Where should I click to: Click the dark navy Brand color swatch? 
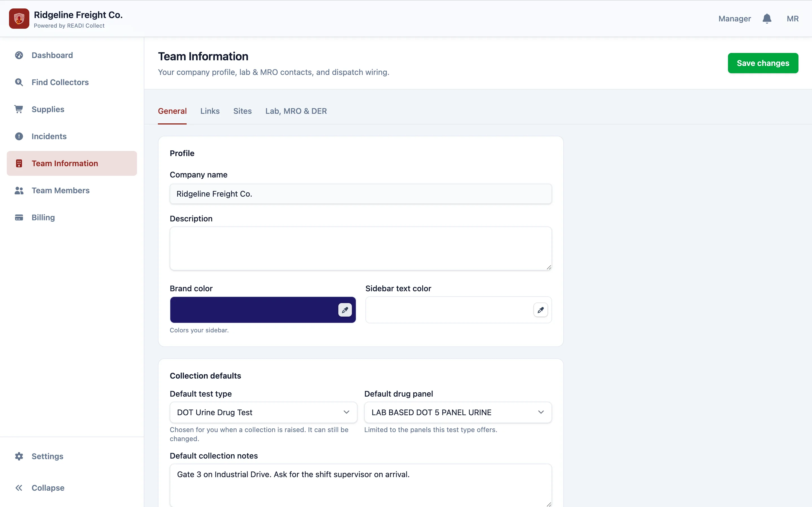[254, 310]
